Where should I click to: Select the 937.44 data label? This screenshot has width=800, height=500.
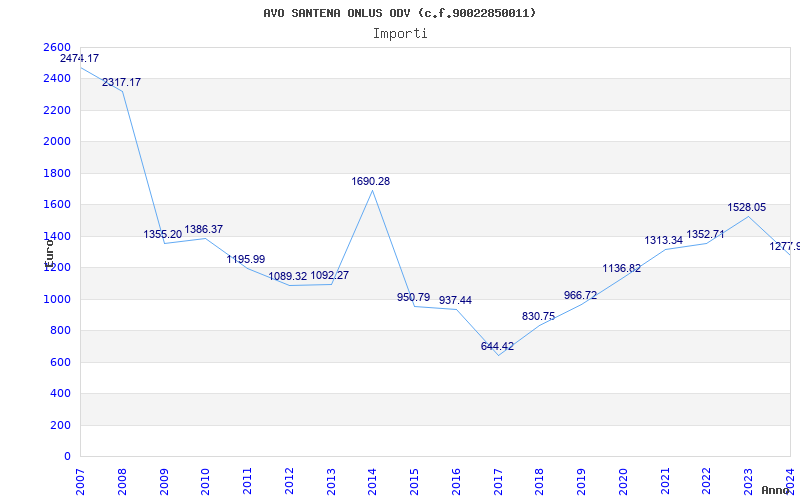455,300
